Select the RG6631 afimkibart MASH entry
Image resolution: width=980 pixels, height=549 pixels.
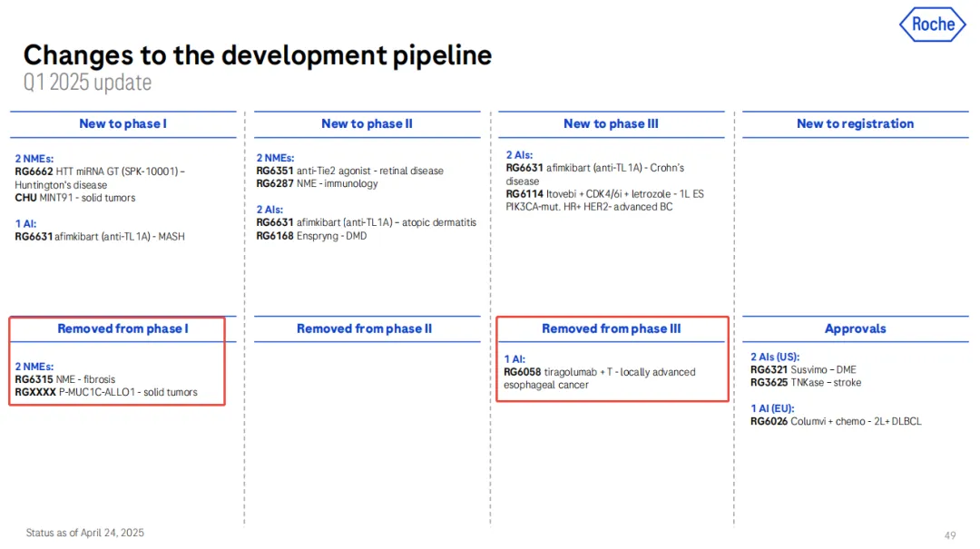[x=100, y=236]
